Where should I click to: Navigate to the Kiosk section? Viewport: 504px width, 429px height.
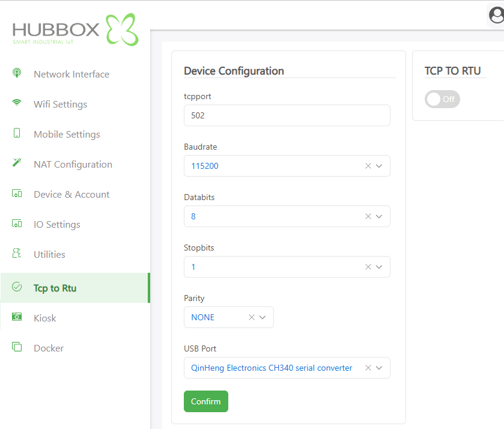point(44,318)
